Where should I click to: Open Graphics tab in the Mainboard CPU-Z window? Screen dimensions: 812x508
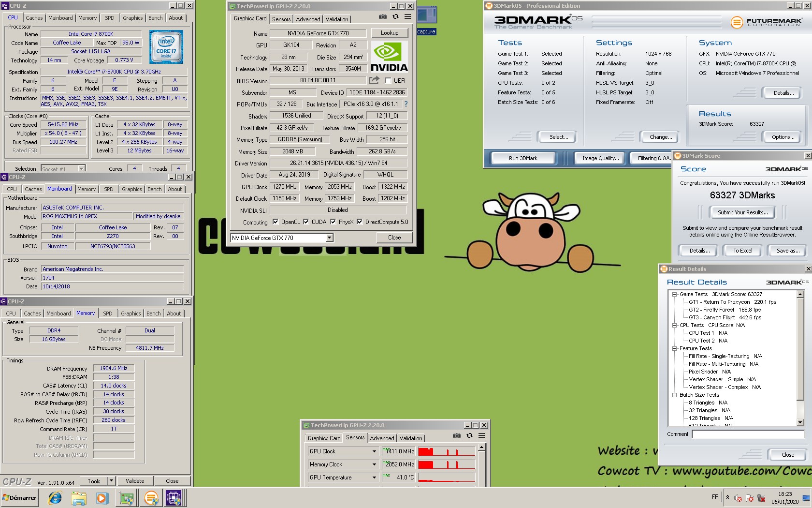[131, 189]
